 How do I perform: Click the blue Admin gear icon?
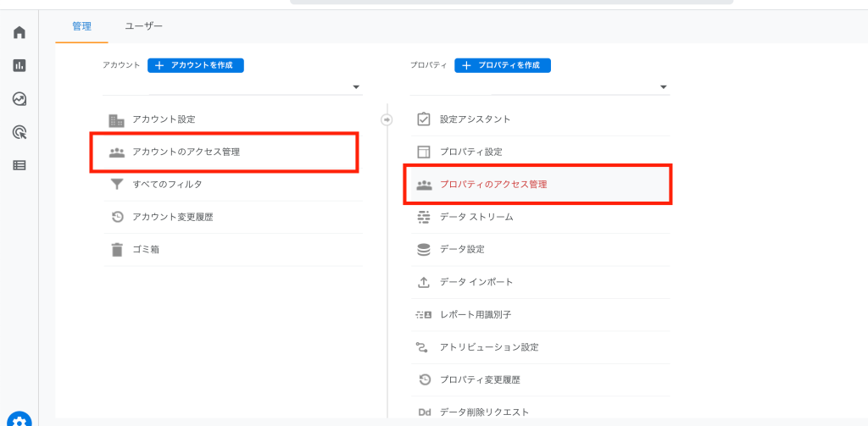(19, 419)
